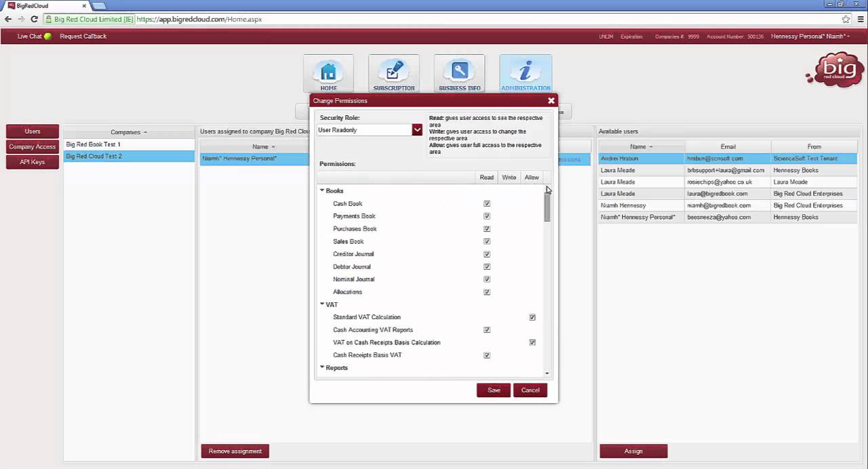Toggle Read checkbox for Allocations
Viewport: 868px width, 469px height.
click(x=486, y=292)
